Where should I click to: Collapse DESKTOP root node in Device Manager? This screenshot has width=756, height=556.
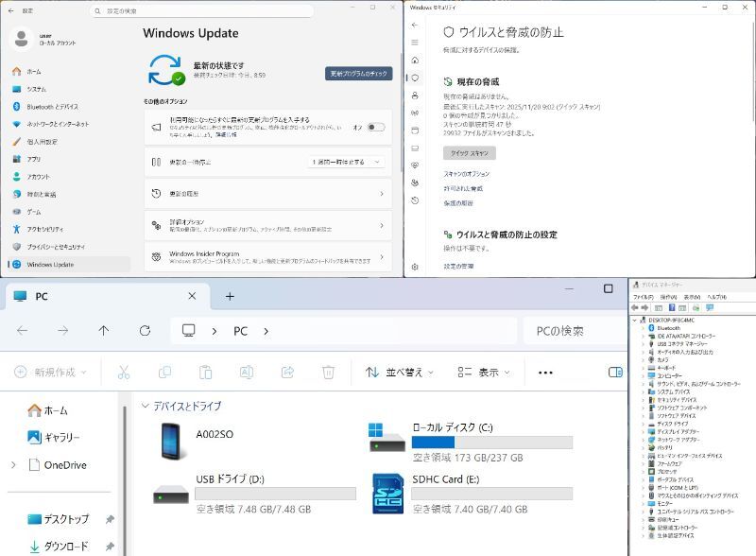tap(635, 320)
